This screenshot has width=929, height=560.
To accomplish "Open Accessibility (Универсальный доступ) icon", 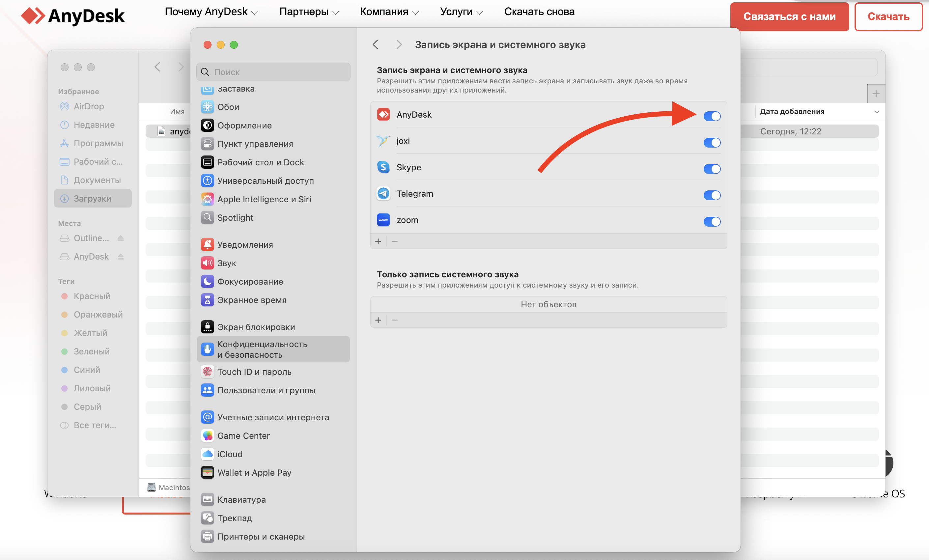I will click(x=207, y=181).
